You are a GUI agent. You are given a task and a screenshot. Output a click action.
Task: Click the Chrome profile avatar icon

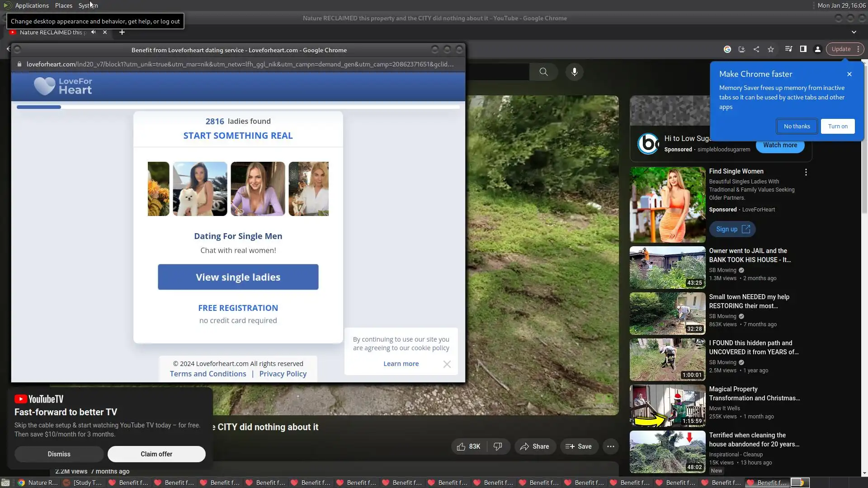point(818,49)
